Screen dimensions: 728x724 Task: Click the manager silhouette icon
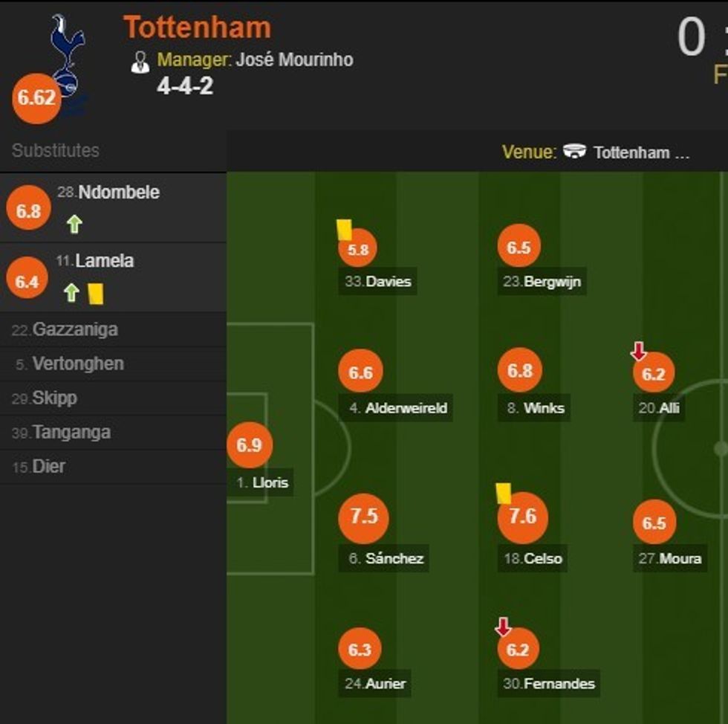[x=140, y=62]
